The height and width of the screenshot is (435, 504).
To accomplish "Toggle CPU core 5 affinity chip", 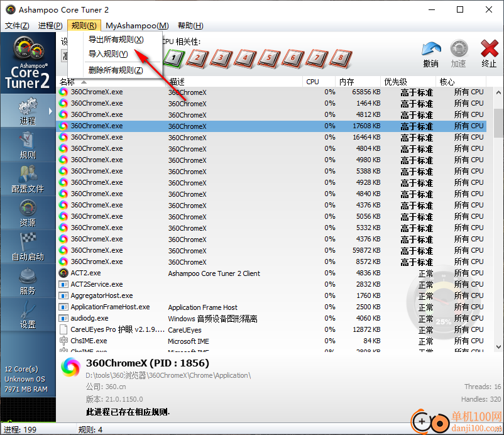I will click(270, 58).
